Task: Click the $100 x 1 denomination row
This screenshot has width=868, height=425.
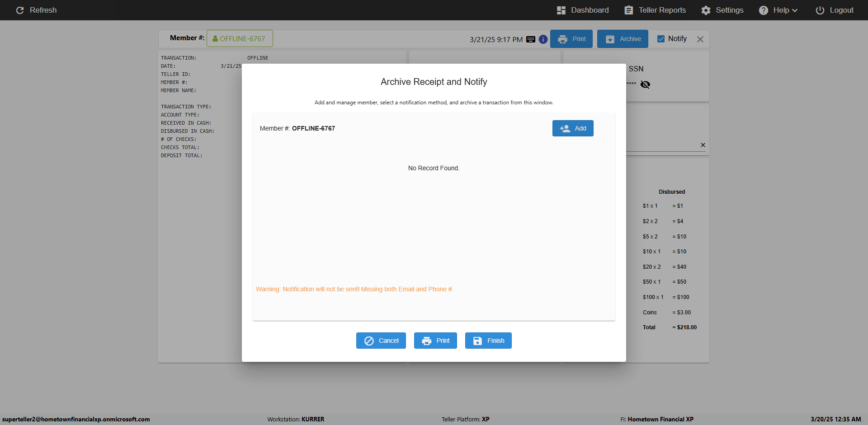Action: 666,297
